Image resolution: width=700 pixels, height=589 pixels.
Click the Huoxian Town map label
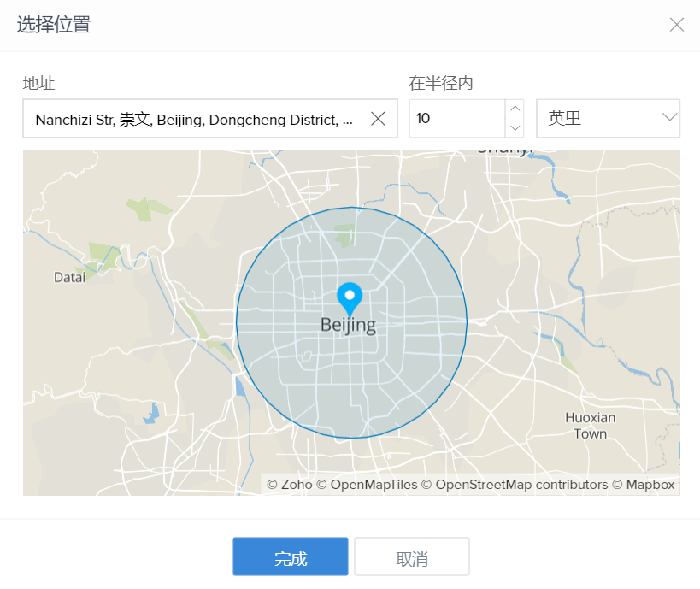tap(591, 426)
